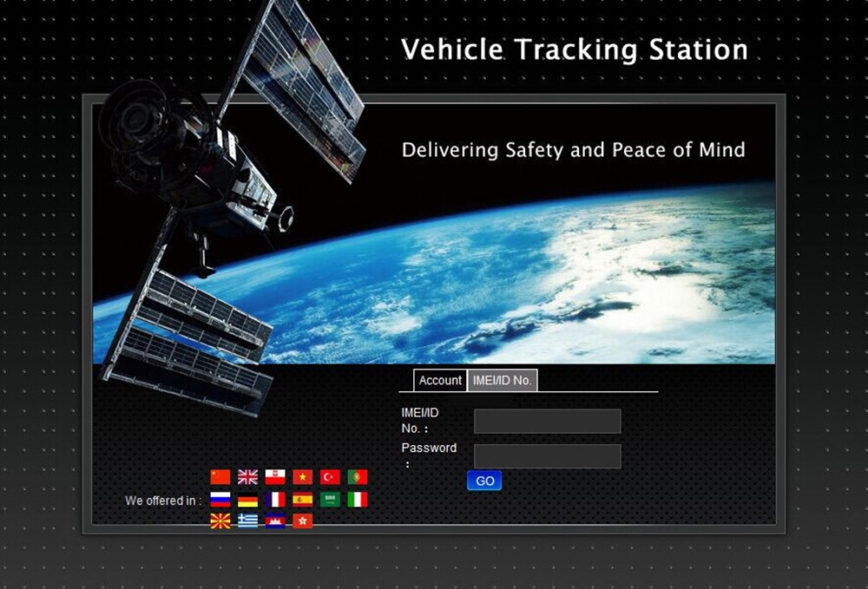The height and width of the screenshot is (589, 868).
Task: Pick the French flag language
Action: tap(275, 500)
